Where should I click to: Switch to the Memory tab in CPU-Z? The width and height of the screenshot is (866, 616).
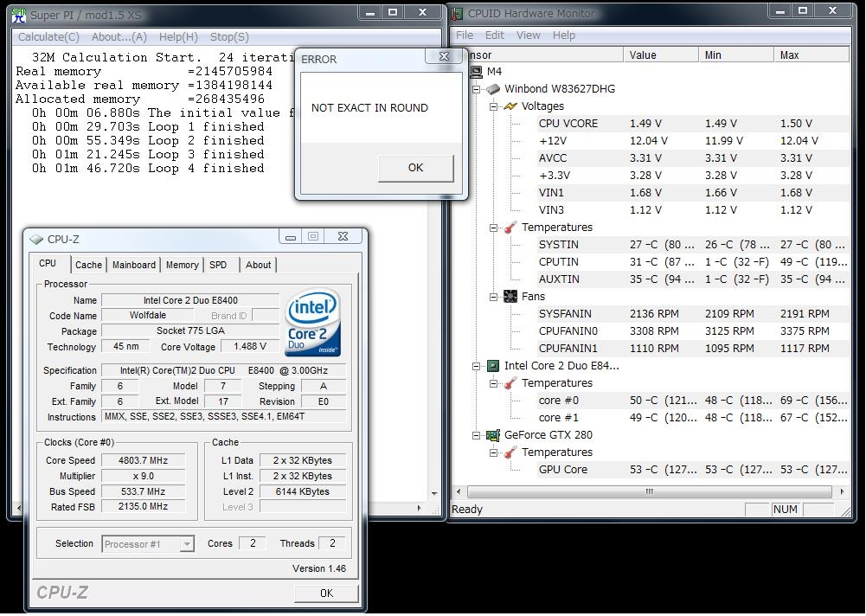click(x=182, y=265)
